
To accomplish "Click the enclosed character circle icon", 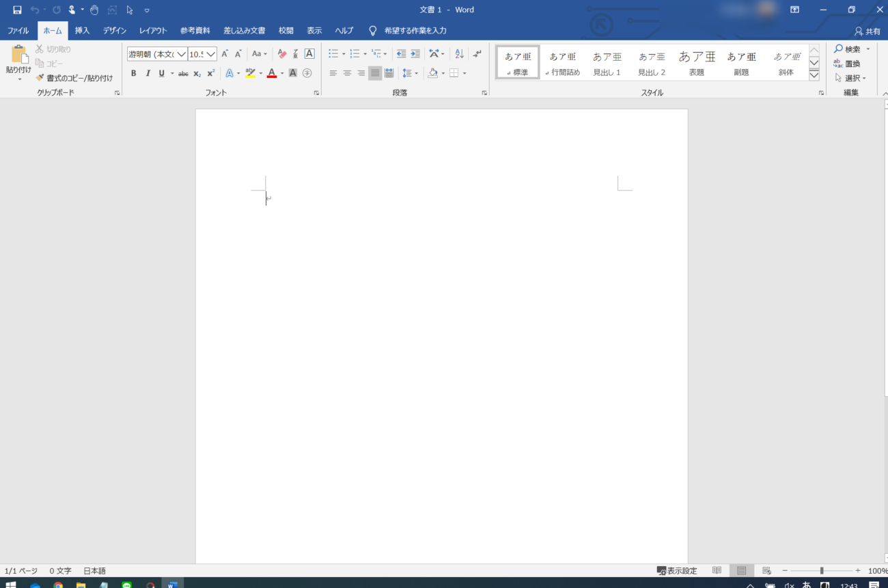I will coord(307,73).
